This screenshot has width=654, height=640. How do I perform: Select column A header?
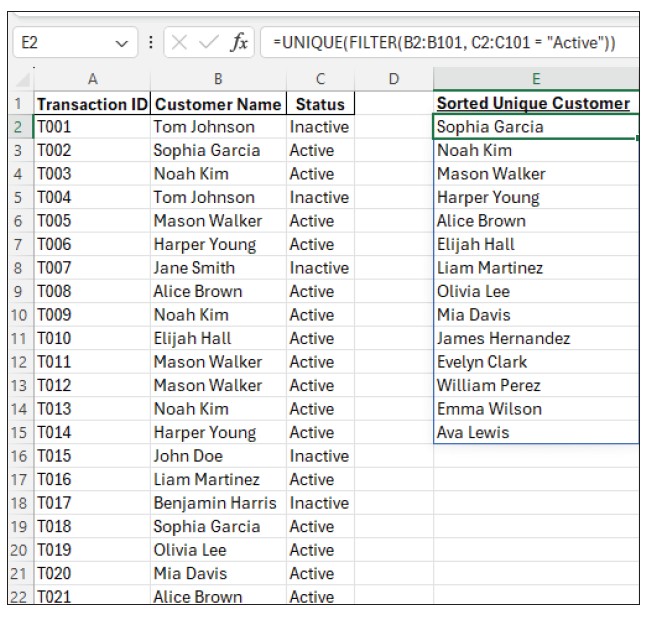(92, 79)
